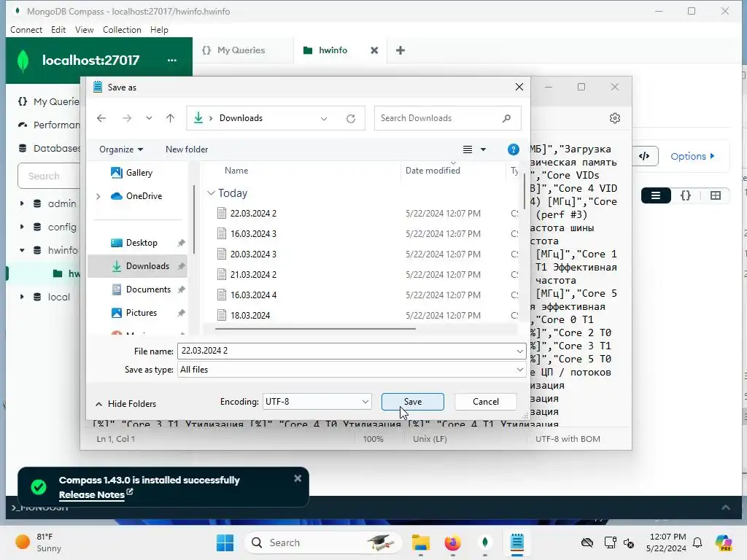Open Notepad settings gear icon
Image resolution: width=747 pixels, height=560 pixels.
pyautogui.click(x=615, y=118)
